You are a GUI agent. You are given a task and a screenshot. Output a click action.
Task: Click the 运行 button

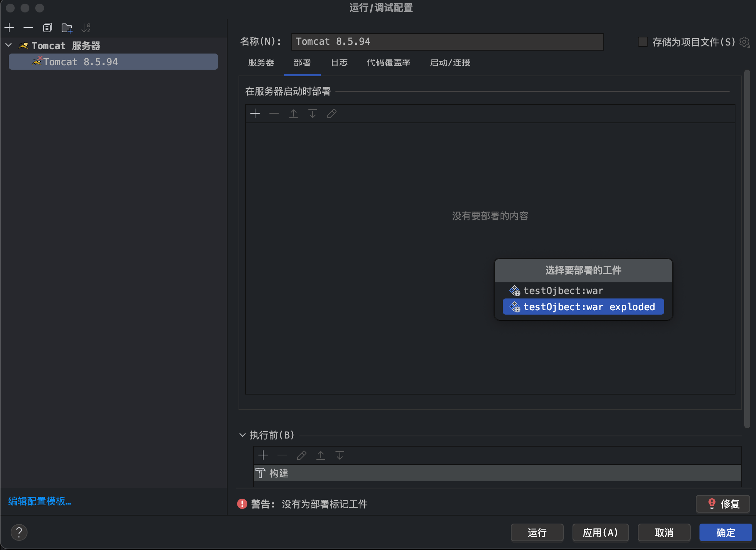point(537,532)
